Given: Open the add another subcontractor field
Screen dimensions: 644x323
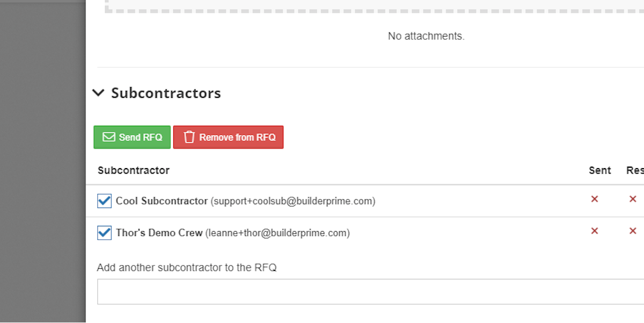Looking at the screenshot, I should click(370, 291).
